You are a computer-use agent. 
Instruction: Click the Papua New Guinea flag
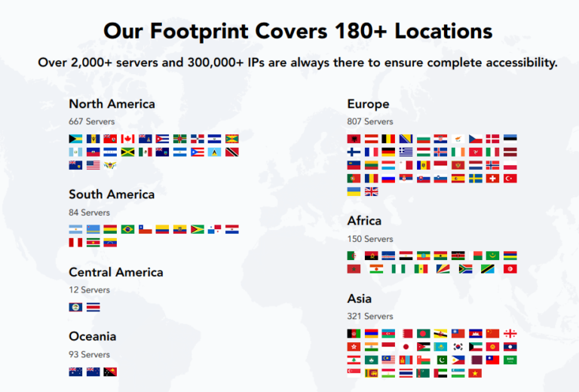(110, 372)
